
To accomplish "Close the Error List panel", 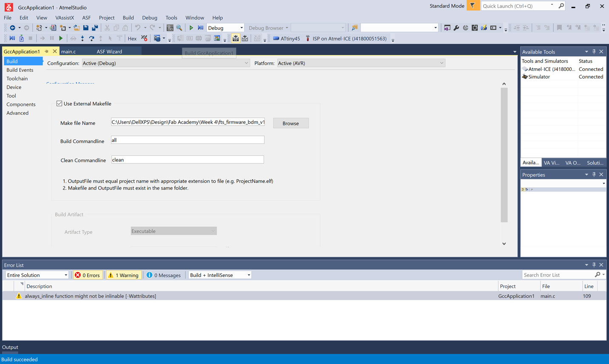I will coord(601,265).
